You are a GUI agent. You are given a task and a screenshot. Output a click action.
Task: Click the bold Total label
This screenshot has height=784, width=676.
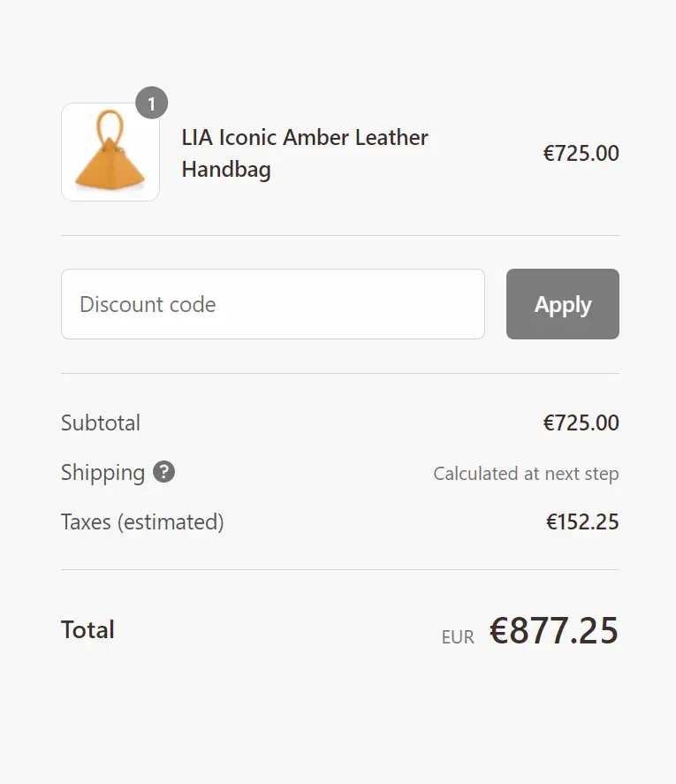(x=87, y=630)
